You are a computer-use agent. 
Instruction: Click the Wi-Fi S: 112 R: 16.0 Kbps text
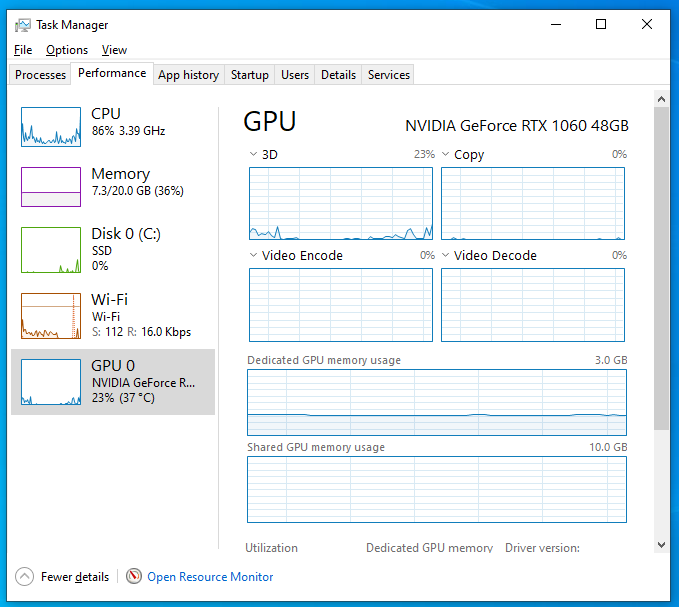(141, 332)
